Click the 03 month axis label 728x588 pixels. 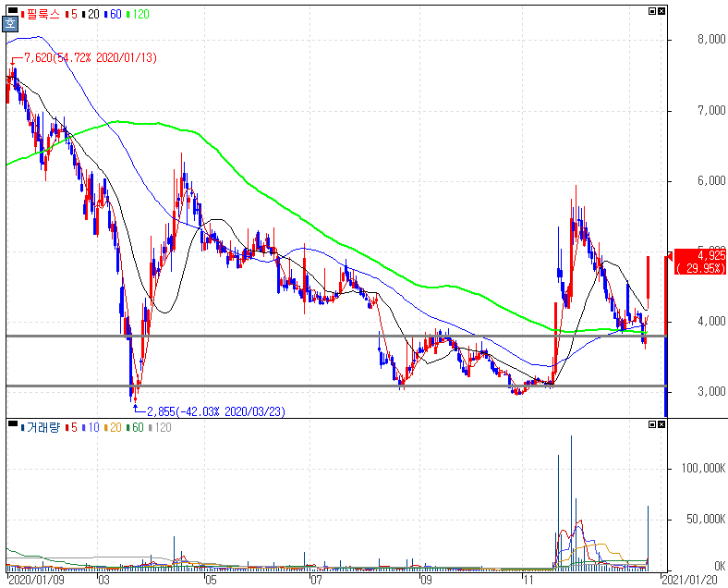[103, 580]
